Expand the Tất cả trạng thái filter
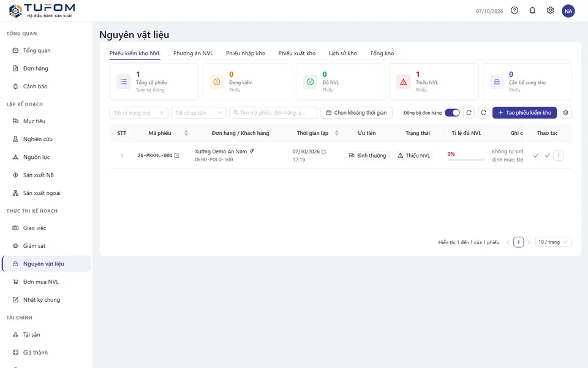Viewport: 588px width, 368px height. [x=138, y=113]
